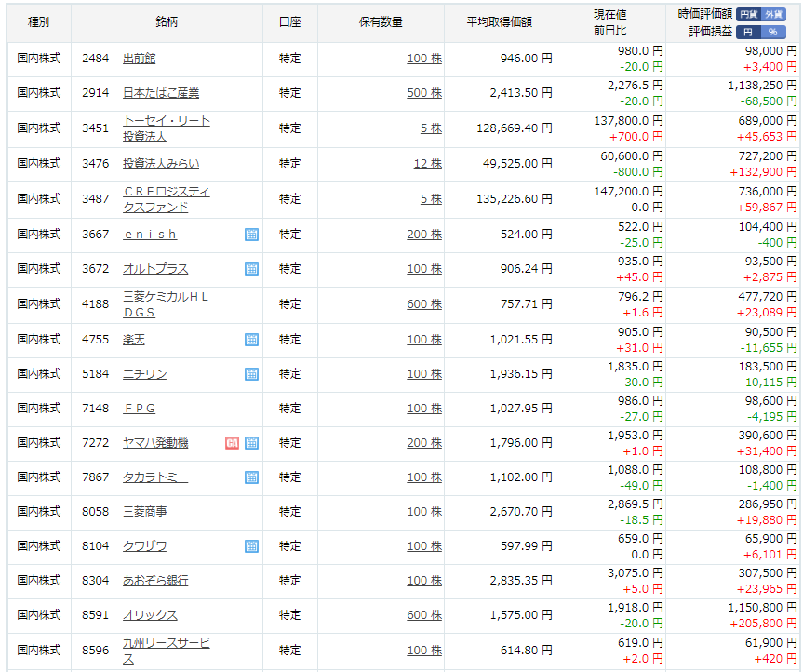Click 100株 quantity for 出前館

424,59
